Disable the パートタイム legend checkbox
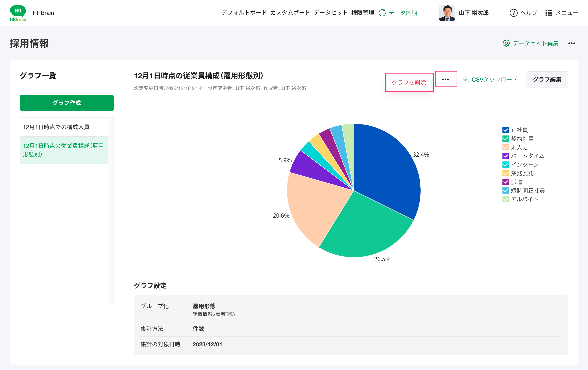 (506, 156)
